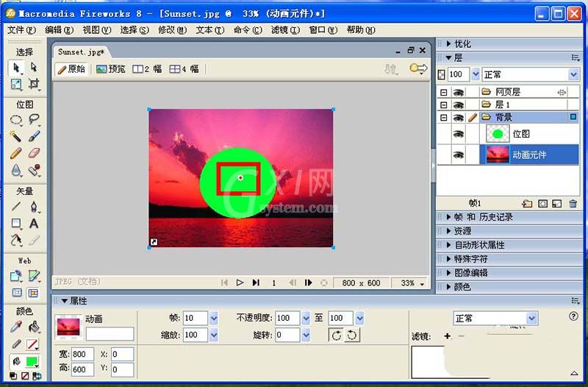The width and height of the screenshot is (588, 387).
Task: Open the 旋转 dropdown
Action: (306, 335)
